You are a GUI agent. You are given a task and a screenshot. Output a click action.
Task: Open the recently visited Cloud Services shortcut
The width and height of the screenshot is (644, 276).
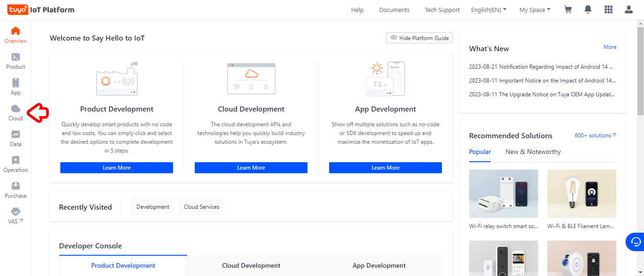tap(202, 207)
